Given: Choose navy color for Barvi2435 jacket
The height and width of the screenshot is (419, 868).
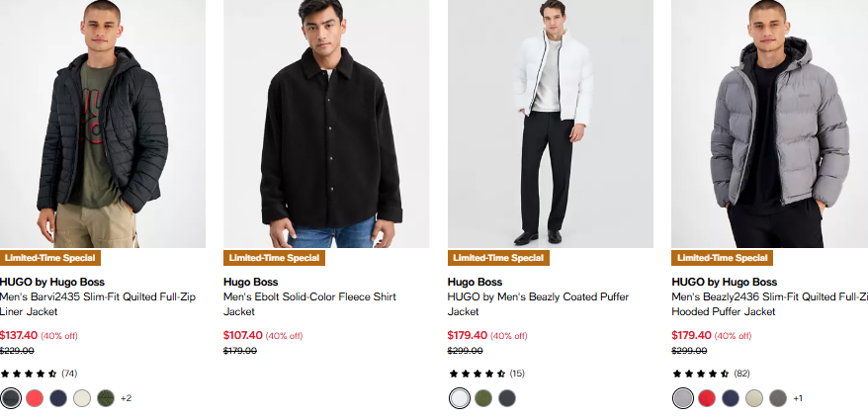Looking at the screenshot, I should tap(58, 398).
